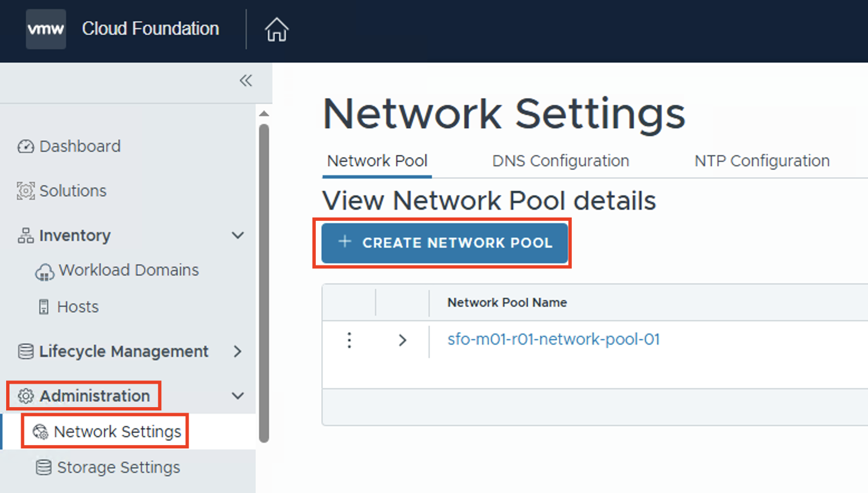
Task: Click the Workload Domains cloud icon
Action: coord(45,271)
